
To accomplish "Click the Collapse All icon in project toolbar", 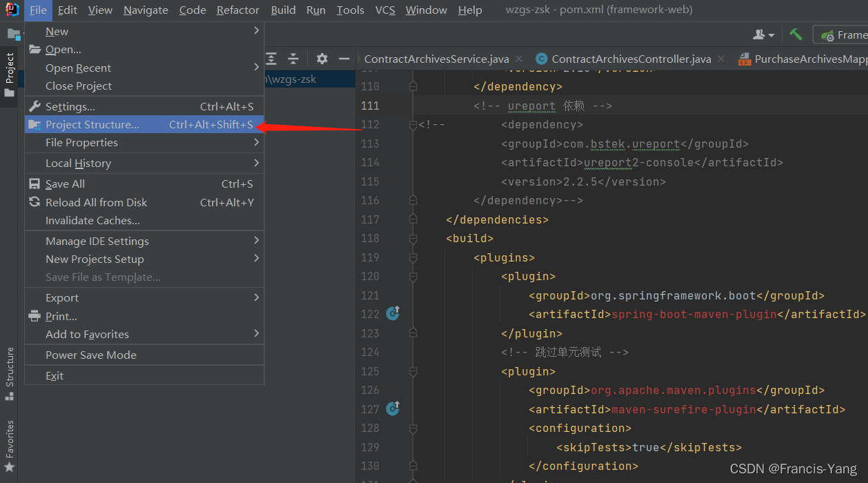I will coord(293,59).
